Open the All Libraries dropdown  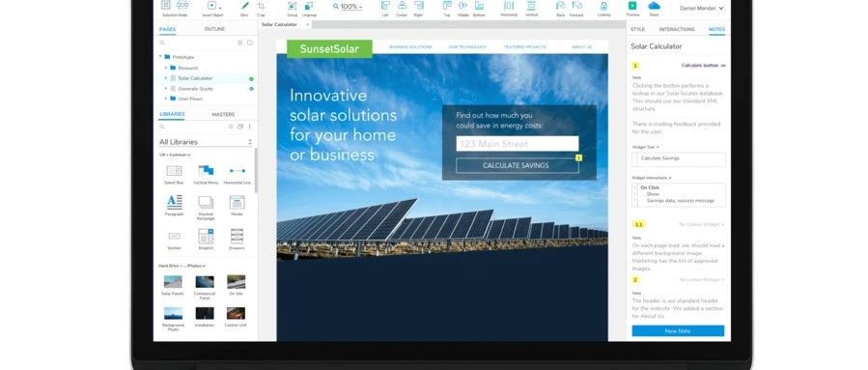point(206,142)
